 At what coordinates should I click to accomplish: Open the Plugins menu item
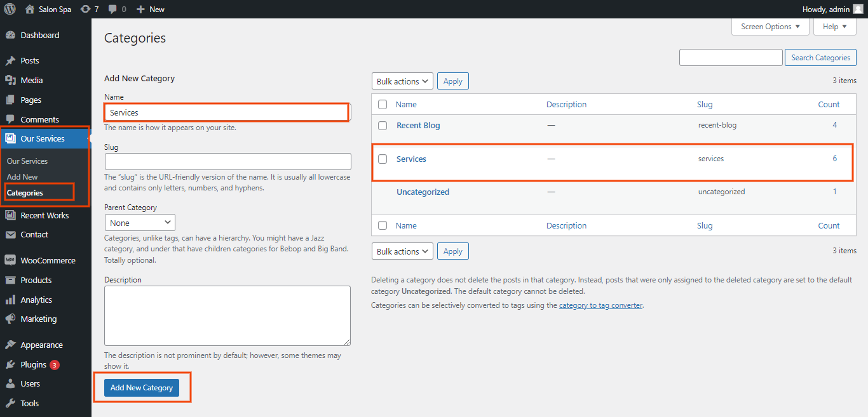pyautogui.click(x=33, y=365)
